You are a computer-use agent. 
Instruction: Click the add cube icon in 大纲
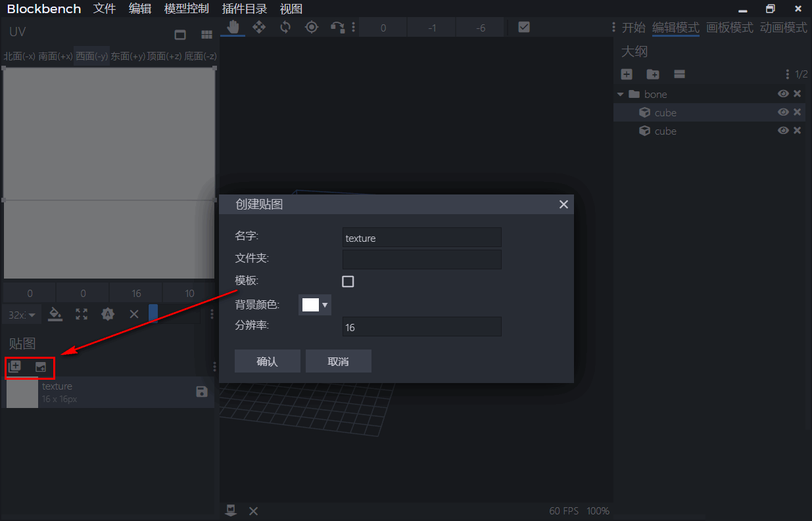(627, 74)
